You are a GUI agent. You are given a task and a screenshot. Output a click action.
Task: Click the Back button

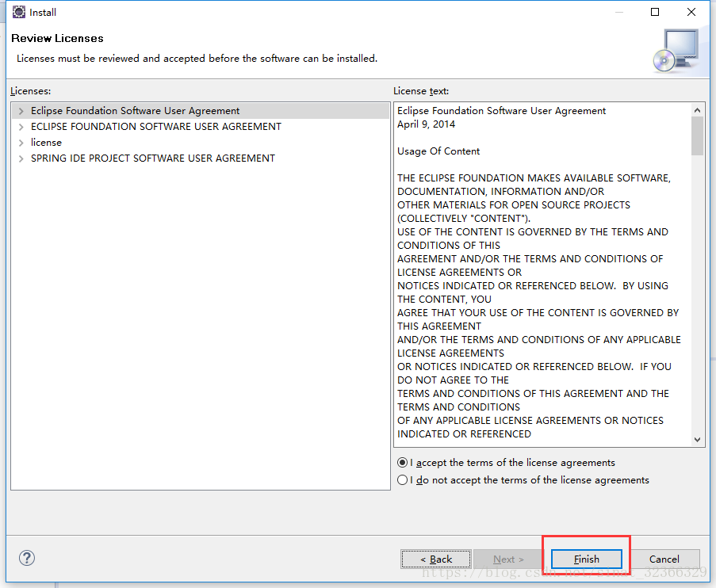pyautogui.click(x=436, y=559)
